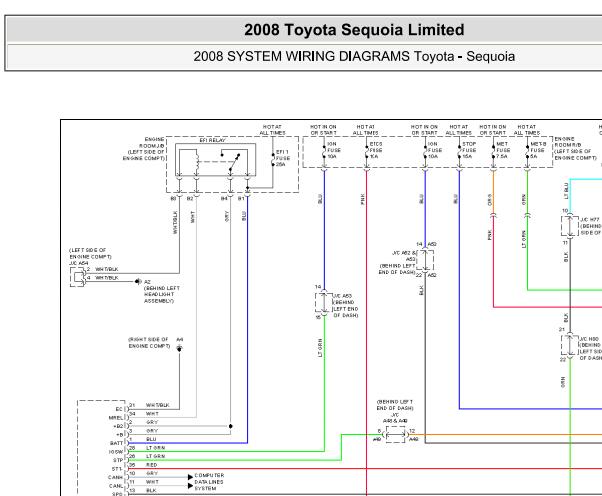This screenshot has width=602, height=496.
Task: Click the "EFI 1 FUSE 25A" label
Action: coord(283,158)
